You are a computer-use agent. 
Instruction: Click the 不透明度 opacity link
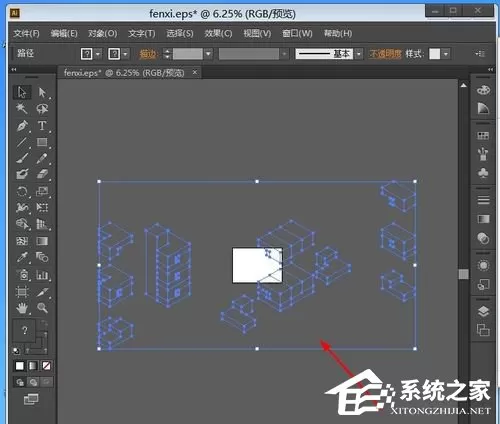[x=385, y=54]
